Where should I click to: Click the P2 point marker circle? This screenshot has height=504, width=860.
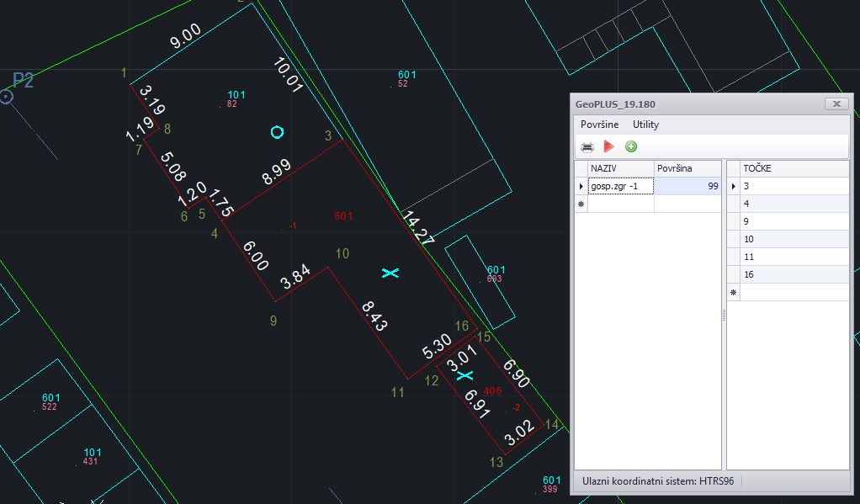pyautogui.click(x=6, y=98)
